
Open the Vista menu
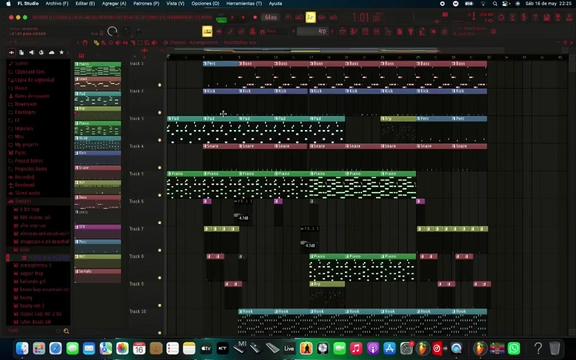175,4
